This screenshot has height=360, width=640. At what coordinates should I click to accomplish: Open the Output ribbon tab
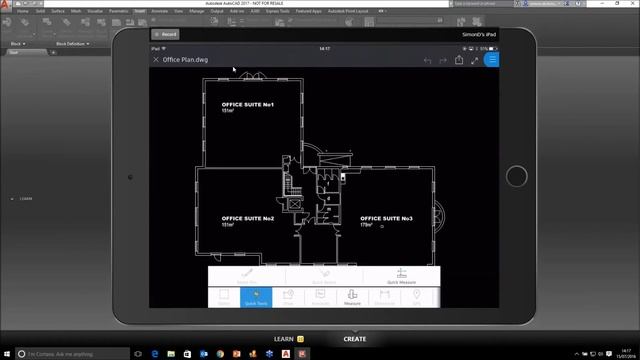pyautogui.click(x=217, y=11)
